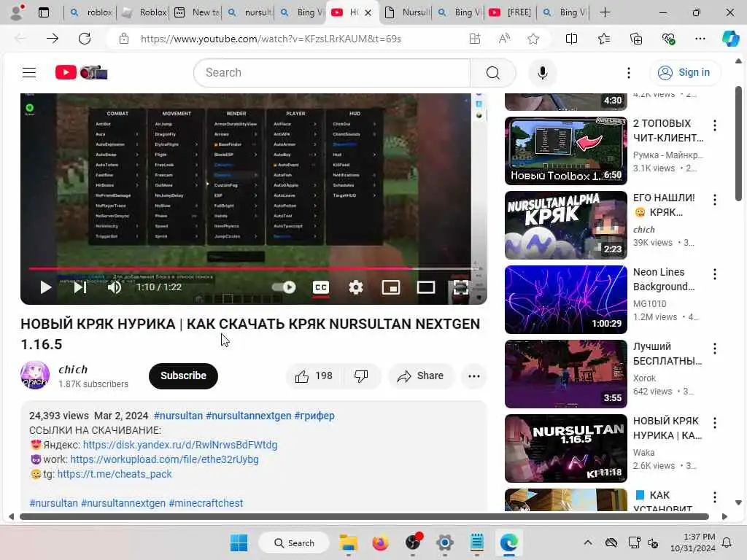The width and height of the screenshot is (747, 560).
Task: Open Firefox from taskbar
Action: click(380, 542)
